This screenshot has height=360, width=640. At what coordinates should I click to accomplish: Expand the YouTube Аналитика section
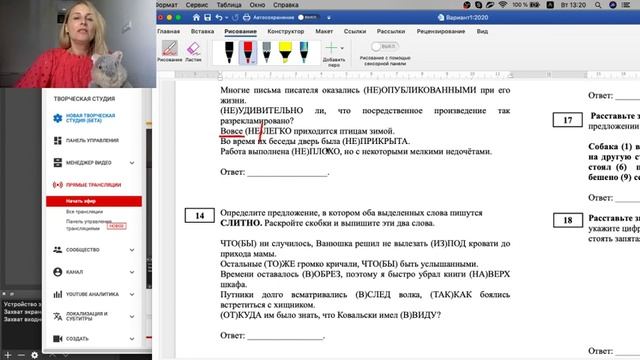[132, 294]
